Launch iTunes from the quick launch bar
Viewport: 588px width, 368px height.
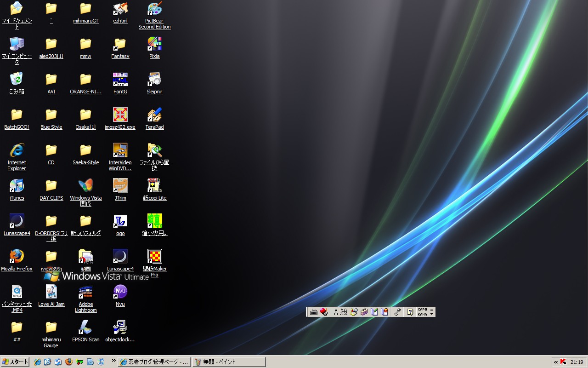[101, 362]
